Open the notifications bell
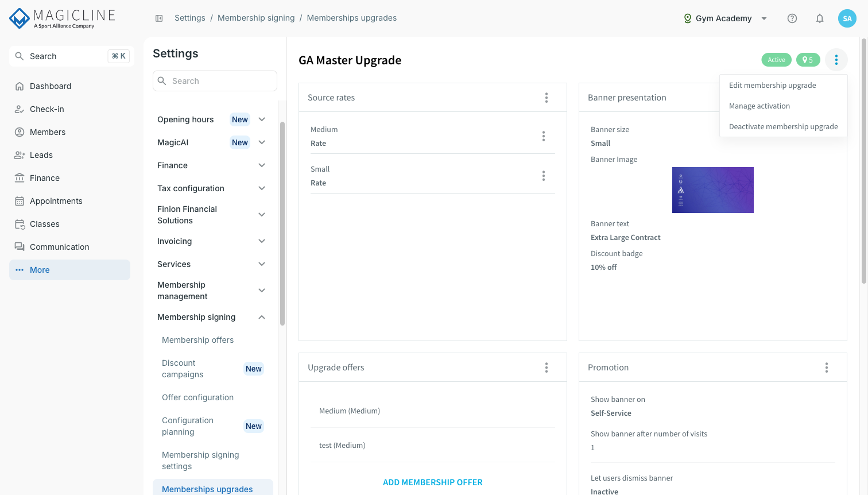The width and height of the screenshot is (868, 495). (x=820, y=18)
